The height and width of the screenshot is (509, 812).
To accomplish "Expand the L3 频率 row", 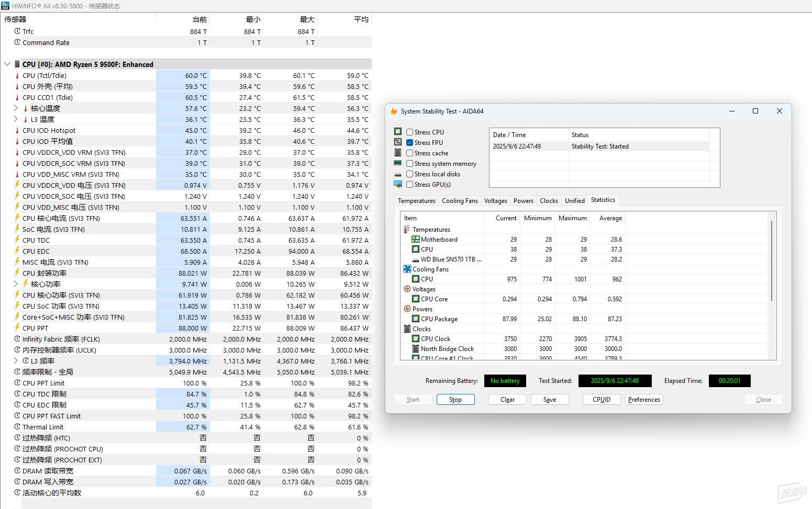I will [16, 361].
